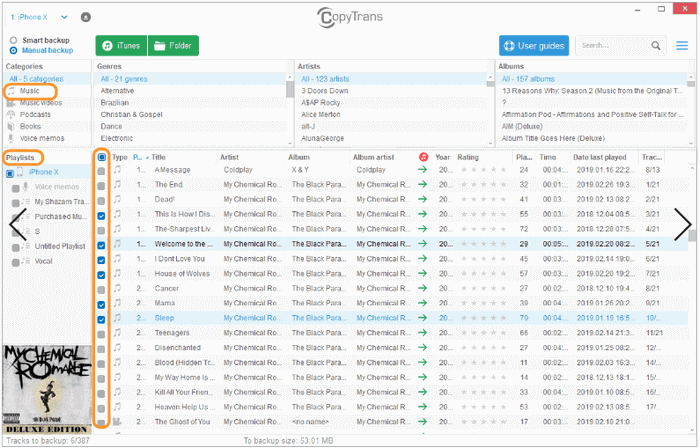Click the search magnifier icon
Image resolution: width=700 pixels, height=448 pixels.
pyautogui.click(x=655, y=46)
